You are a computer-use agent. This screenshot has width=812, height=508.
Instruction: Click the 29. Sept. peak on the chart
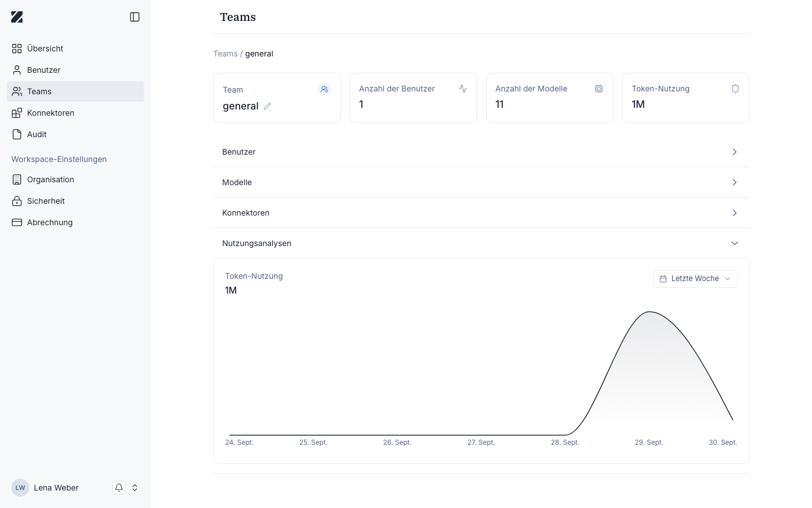tap(650, 312)
